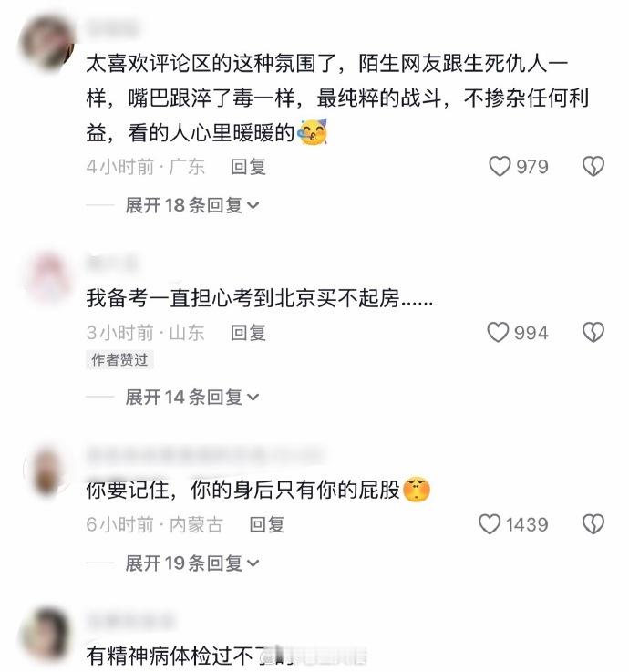Reply to the 4小时前 广东 comment
629x672 pixels.
[248, 167]
